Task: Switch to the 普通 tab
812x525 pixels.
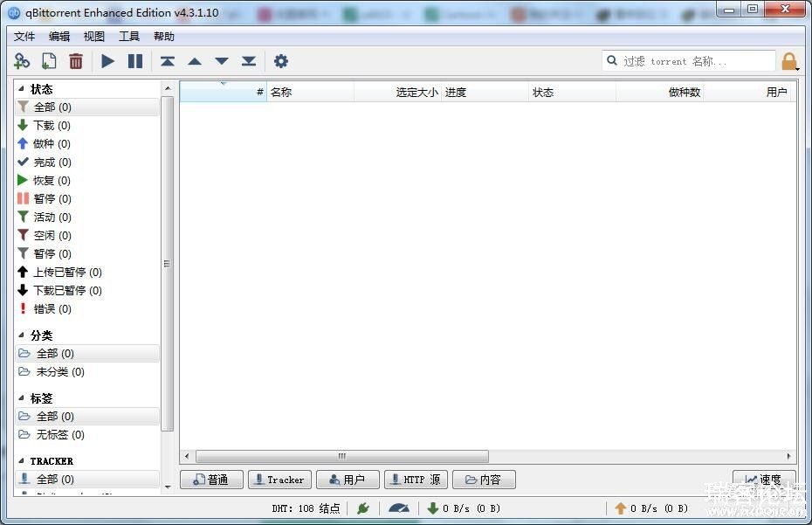Action: pyautogui.click(x=211, y=480)
